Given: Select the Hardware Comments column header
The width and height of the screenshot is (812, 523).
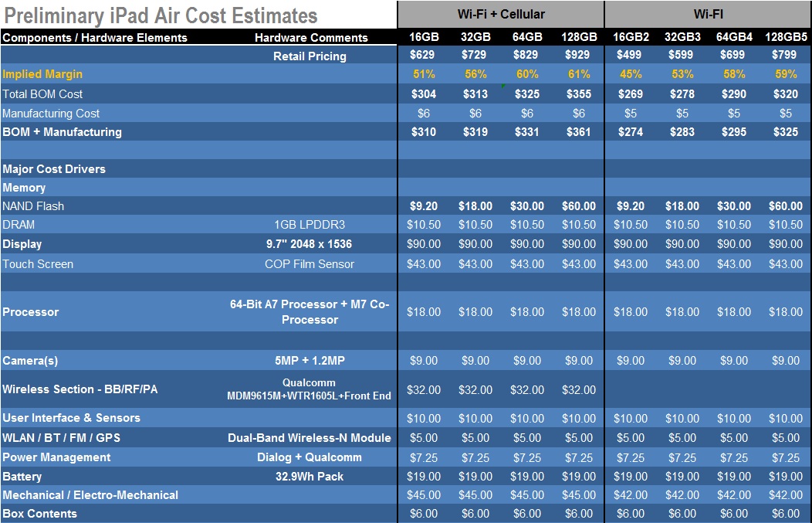Looking at the screenshot, I should pyautogui.click(x=311, y=37).
